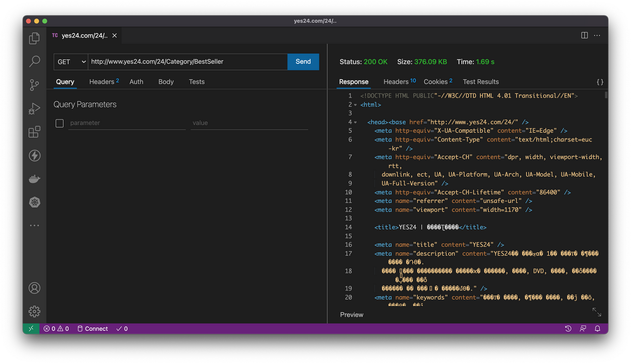Click the X-UA-Compatible meta on line 5
631x364 pixels.
tap(471, 131)
